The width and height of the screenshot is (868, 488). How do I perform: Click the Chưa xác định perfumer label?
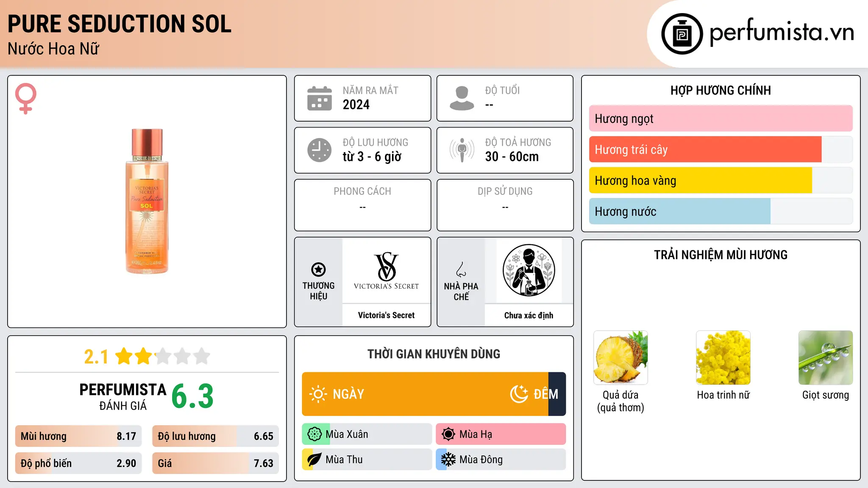point(529,315)
